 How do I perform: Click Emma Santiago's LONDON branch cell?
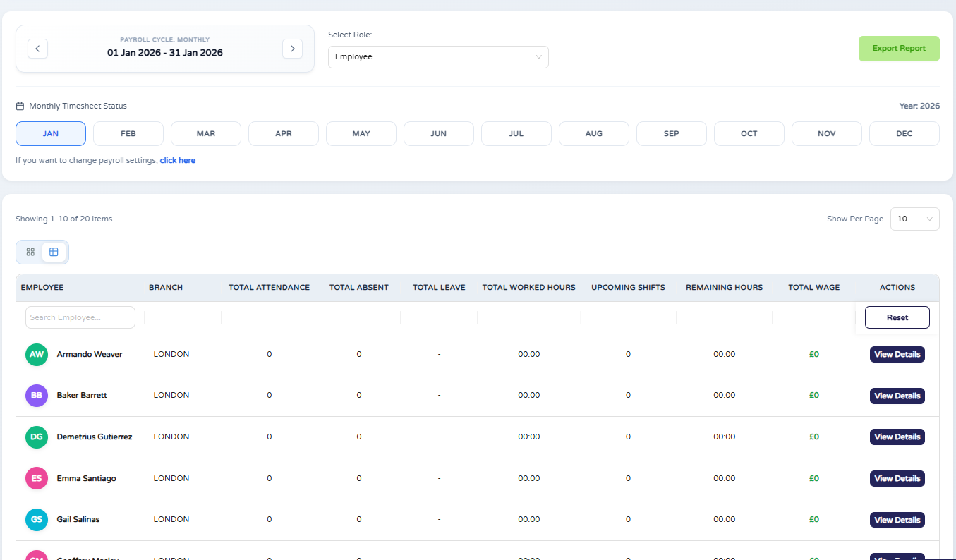pyautogui.click(x=171, y=478)
